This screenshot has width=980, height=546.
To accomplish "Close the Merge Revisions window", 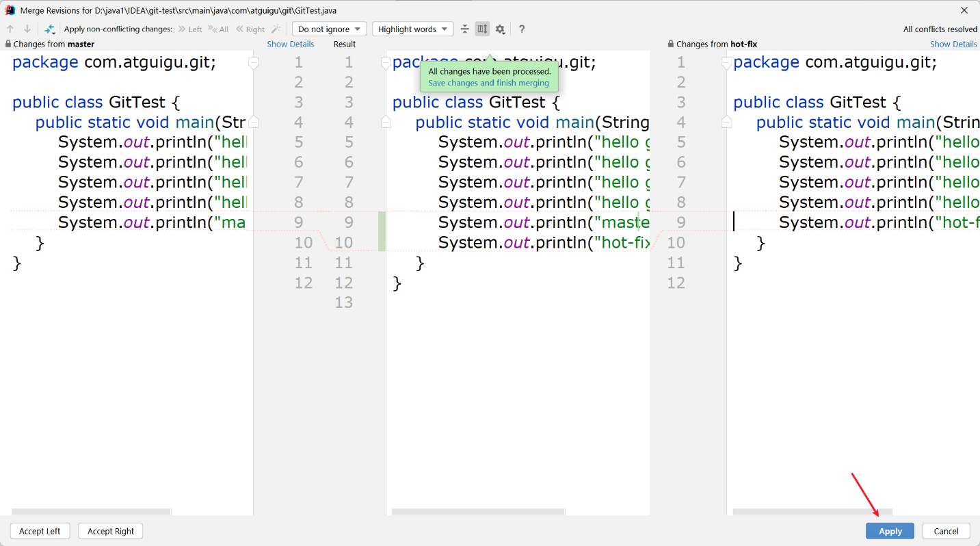I will (964, 10).
